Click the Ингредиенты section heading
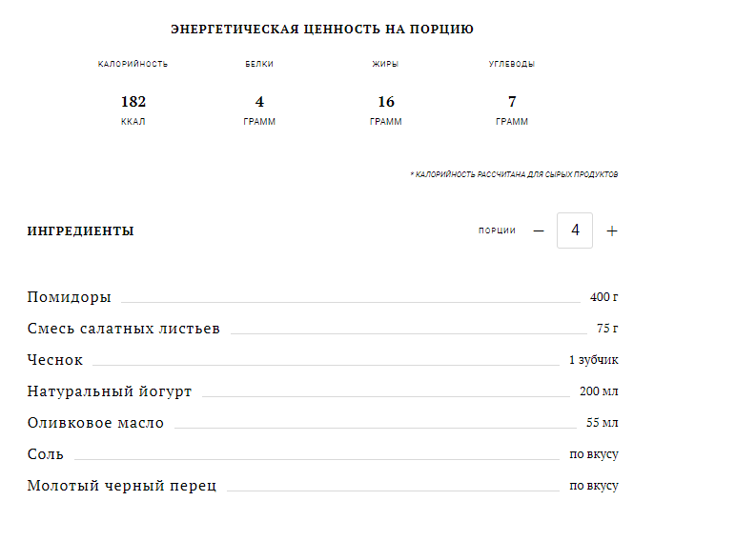Screen dimensions: 756x541 point(81,231)
